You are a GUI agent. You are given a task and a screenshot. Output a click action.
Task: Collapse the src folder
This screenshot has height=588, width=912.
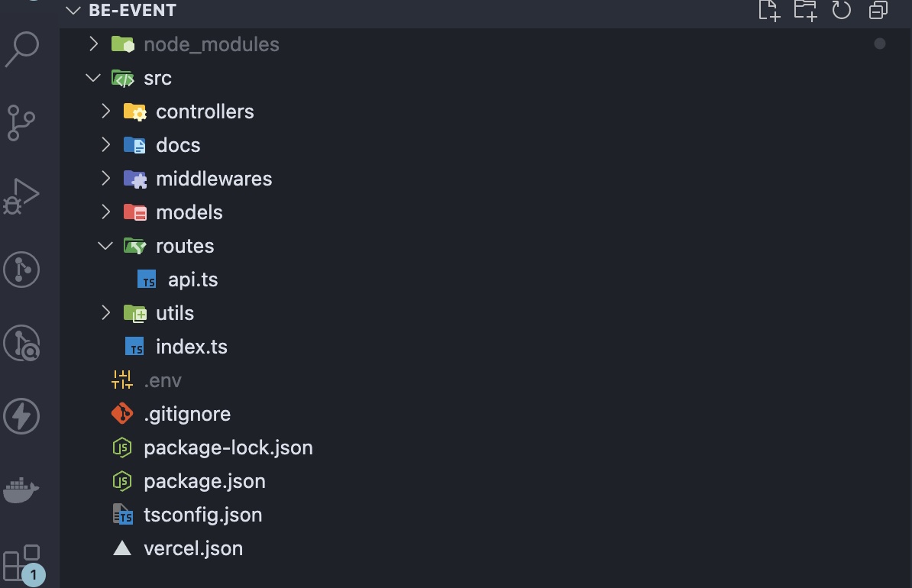(93, 77)
